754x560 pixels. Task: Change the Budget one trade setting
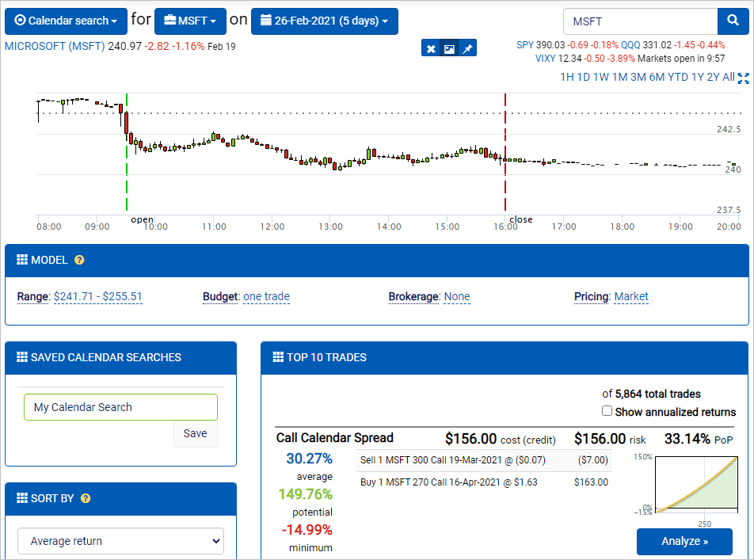266,297
